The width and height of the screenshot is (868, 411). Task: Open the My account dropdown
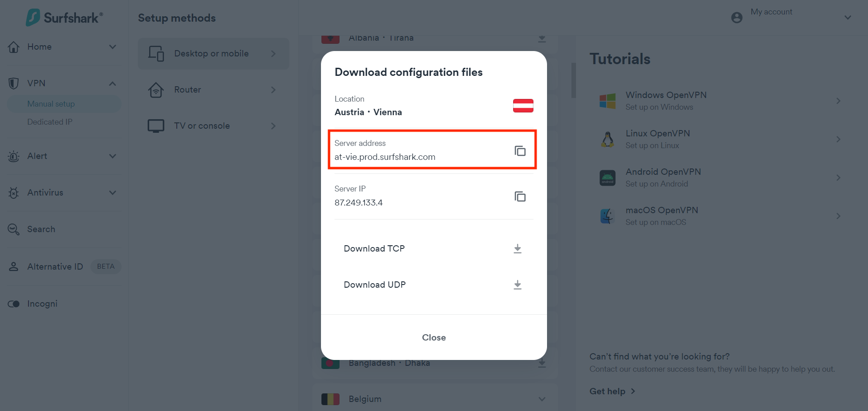pyautogui.click(x=848, y=18)
